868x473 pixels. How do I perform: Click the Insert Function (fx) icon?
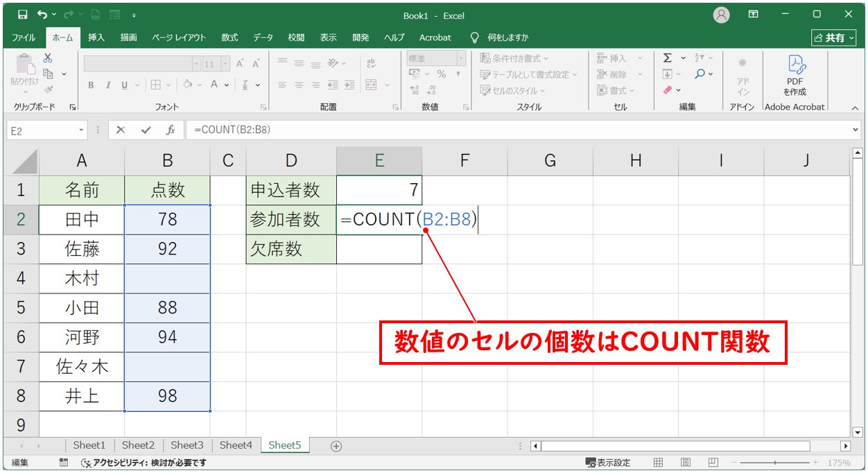click(170, 129)
